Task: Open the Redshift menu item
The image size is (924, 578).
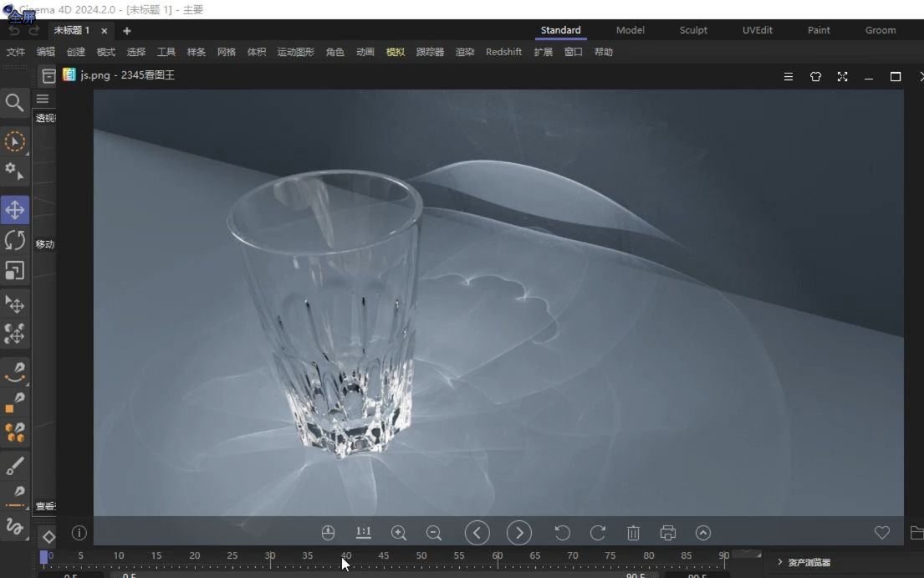Action: point(503,51)
